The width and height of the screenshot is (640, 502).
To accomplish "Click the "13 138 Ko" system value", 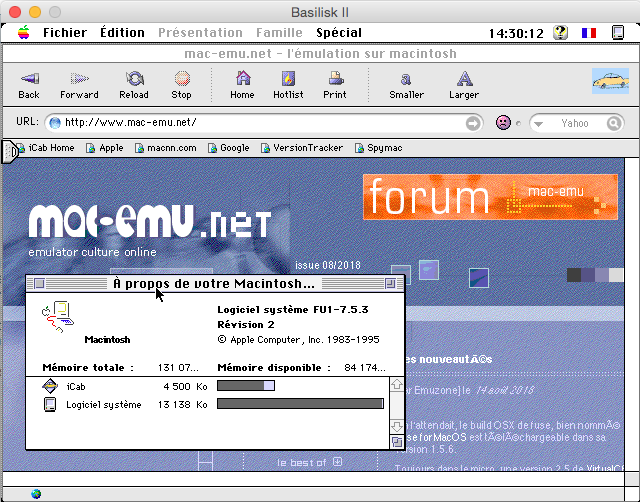I will click(182, 404).
